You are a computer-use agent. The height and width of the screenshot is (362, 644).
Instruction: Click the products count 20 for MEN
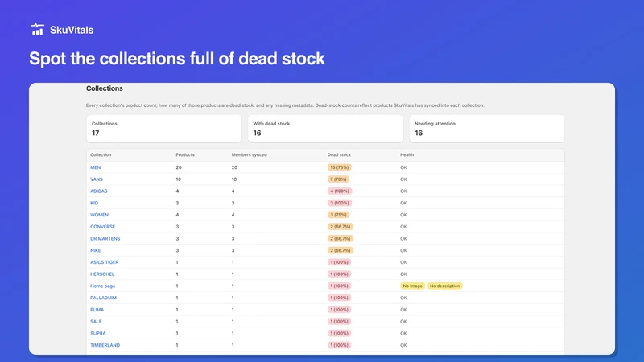pyautogui.click(x=179, y=167)
